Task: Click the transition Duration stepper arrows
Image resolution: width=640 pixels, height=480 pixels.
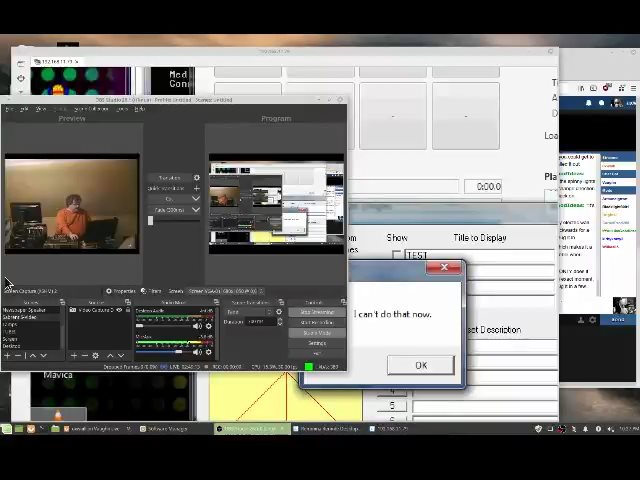Action: [x=280, y=322]
